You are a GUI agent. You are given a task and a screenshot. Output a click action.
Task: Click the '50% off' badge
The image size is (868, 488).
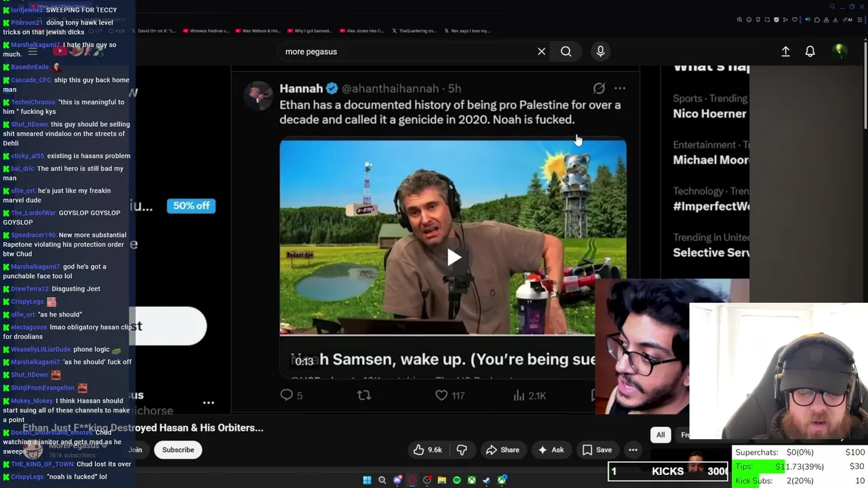191,205
